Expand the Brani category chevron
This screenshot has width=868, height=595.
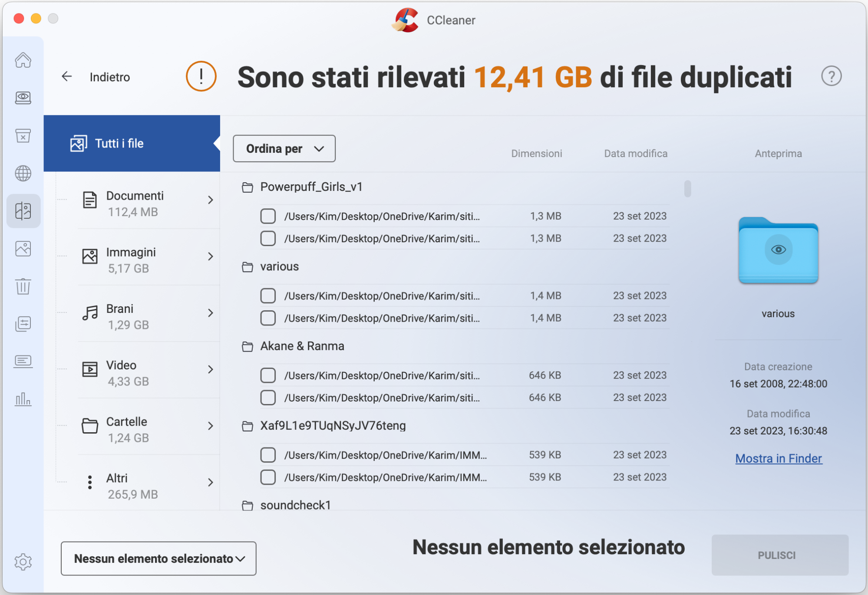click(211, 313)
